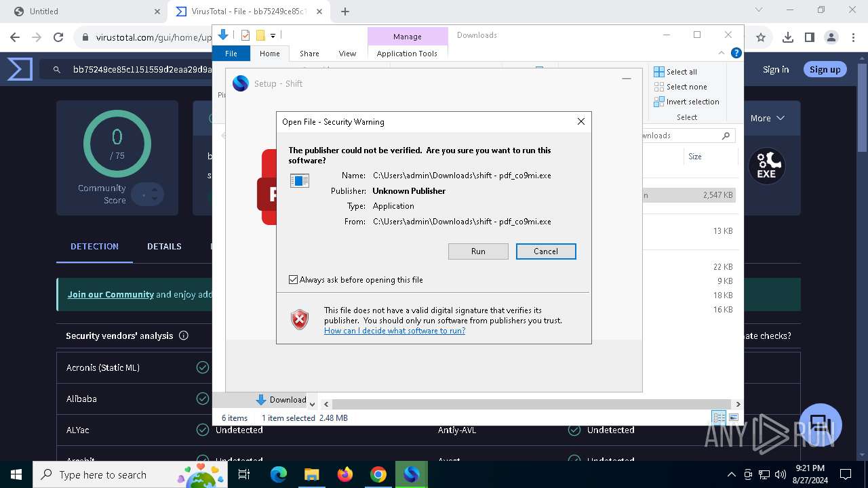
Task: Click the EXE file type icon
Action: click(x=766, y=165)
